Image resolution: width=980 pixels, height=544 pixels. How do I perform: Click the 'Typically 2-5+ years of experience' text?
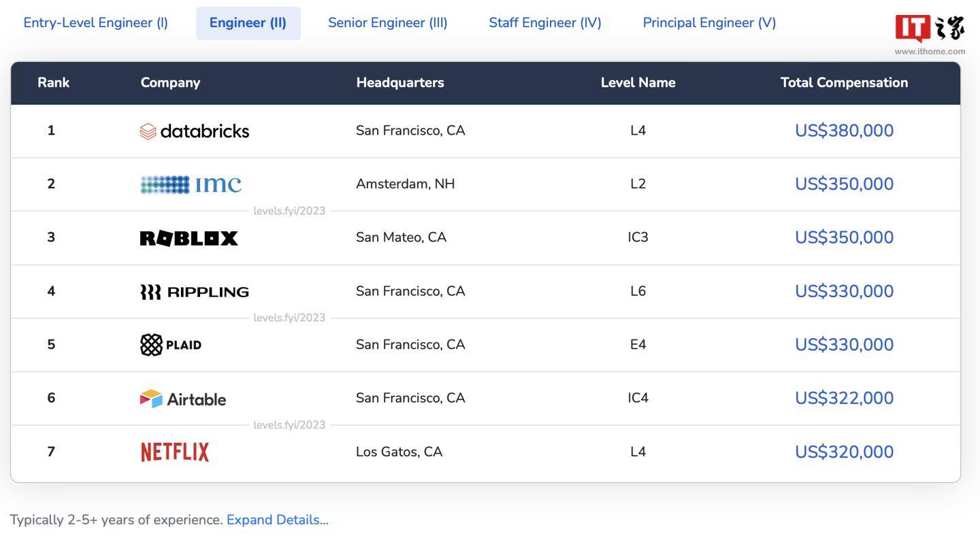[x=116, y=520]
